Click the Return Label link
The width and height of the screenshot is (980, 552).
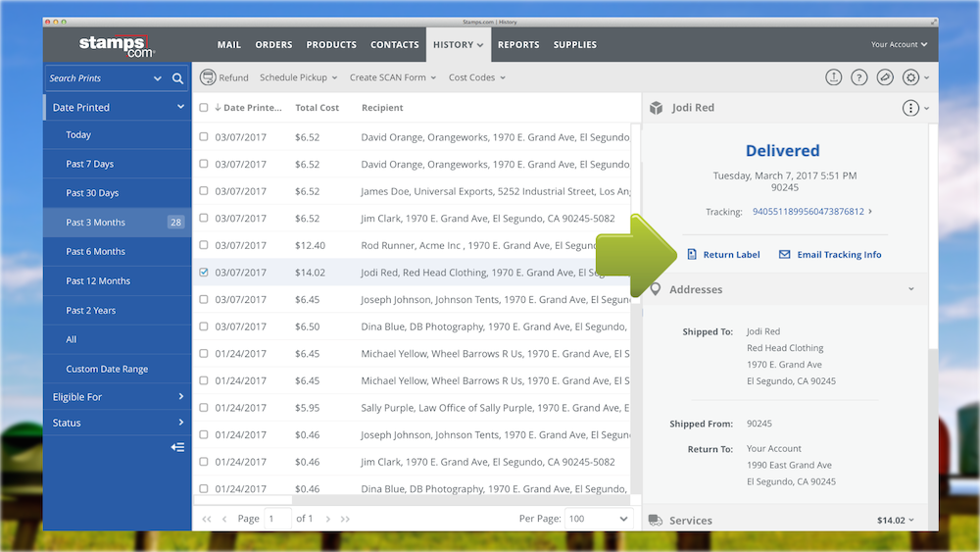(731, 255)
